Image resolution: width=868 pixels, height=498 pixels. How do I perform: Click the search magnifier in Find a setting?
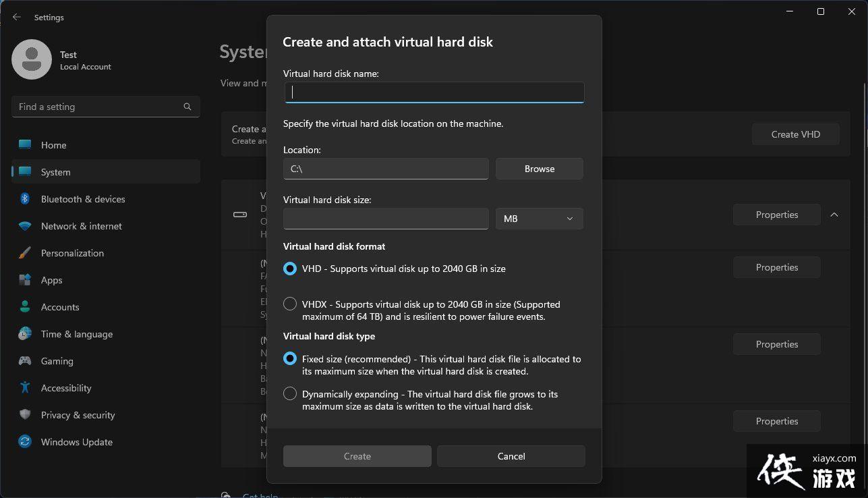[187, 107]
